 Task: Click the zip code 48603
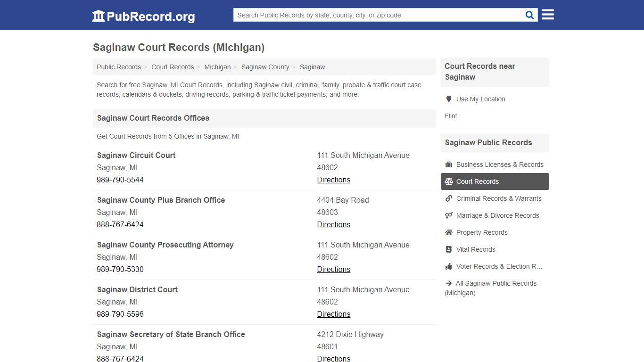pos(328,212)
